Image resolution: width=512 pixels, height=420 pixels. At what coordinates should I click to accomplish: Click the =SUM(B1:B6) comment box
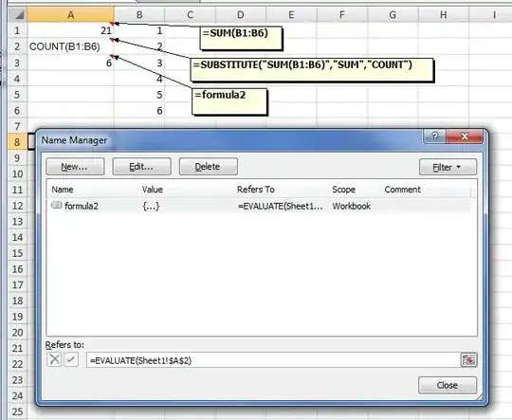241,38
